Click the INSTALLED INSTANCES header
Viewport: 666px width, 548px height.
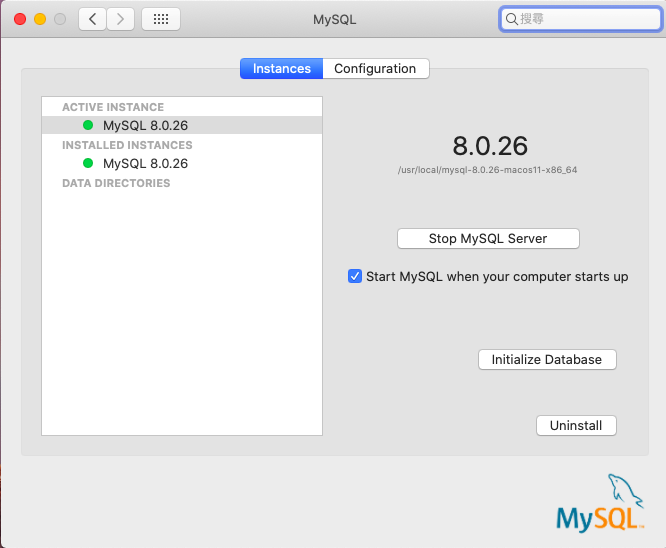127,145
